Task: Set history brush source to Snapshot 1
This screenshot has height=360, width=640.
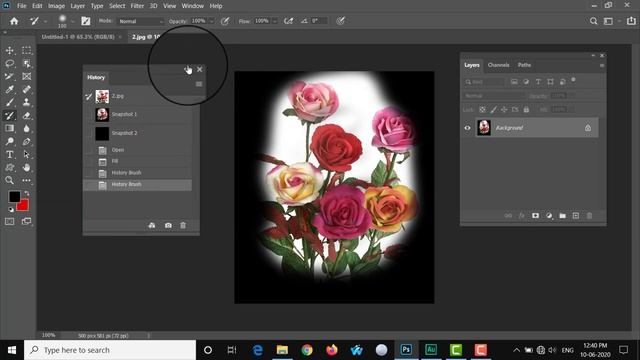Action: coord(89,115)
